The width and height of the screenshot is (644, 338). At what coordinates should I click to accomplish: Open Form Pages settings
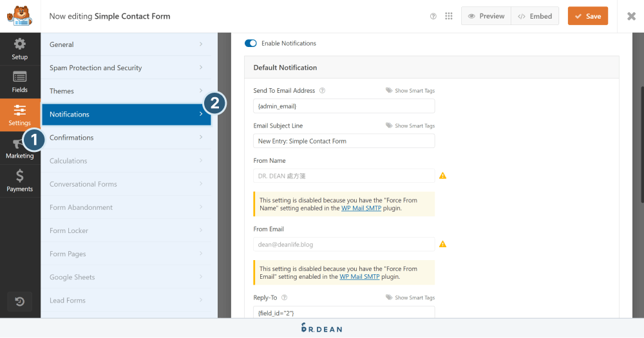tap(126, 254)
